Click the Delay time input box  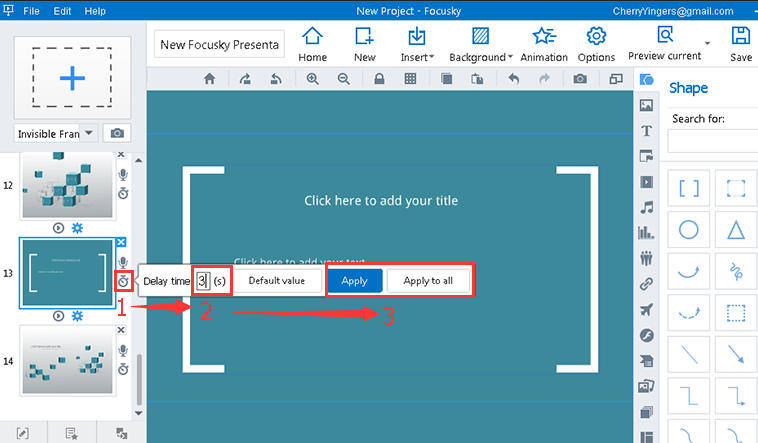pyautogui.click(x=203, y=281)
